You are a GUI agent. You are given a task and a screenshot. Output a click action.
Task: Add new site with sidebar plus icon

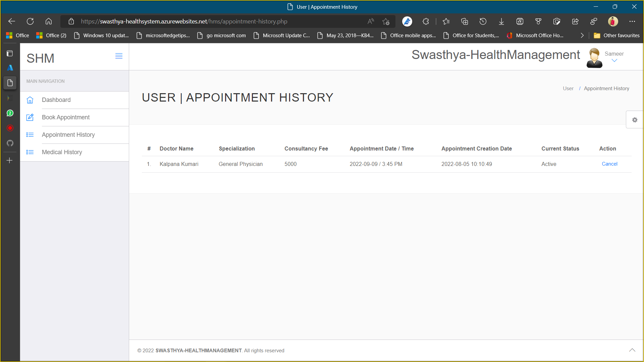pos(10,161)
